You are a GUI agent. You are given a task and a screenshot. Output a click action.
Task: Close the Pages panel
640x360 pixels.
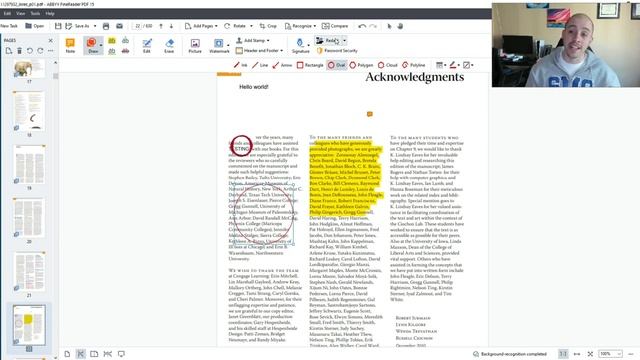[51, 40]
